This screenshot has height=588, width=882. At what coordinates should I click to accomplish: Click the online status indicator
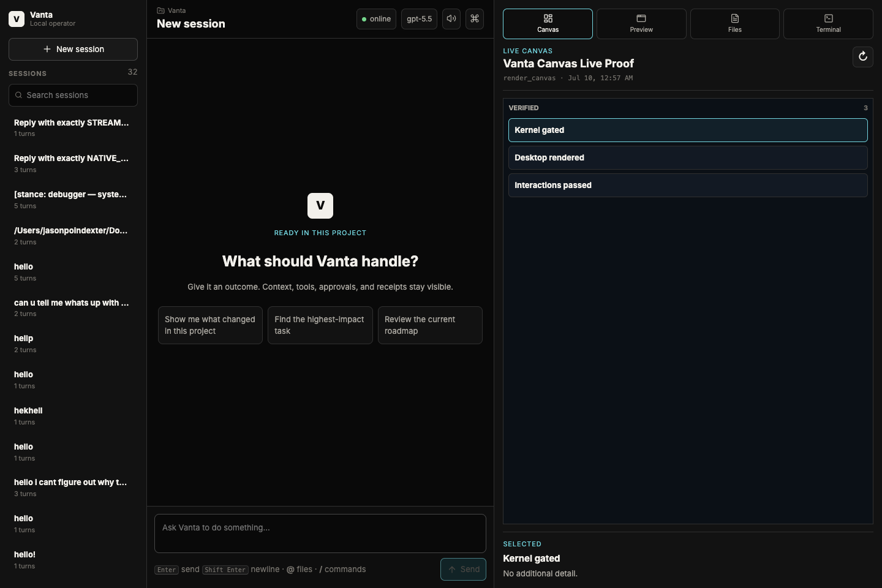376,19
